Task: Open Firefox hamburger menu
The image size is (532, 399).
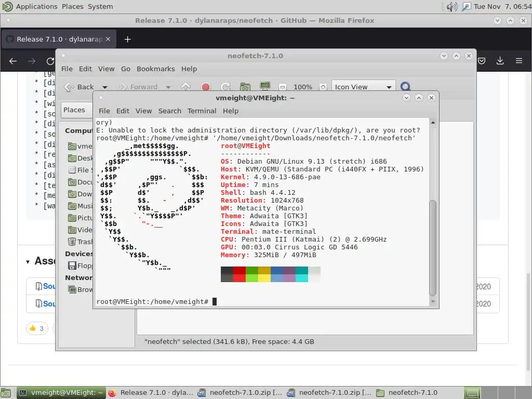Action: point(519,61)
